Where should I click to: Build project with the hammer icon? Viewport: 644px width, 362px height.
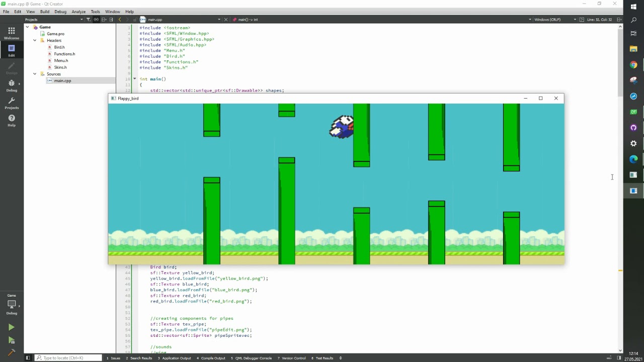point(11,352)
